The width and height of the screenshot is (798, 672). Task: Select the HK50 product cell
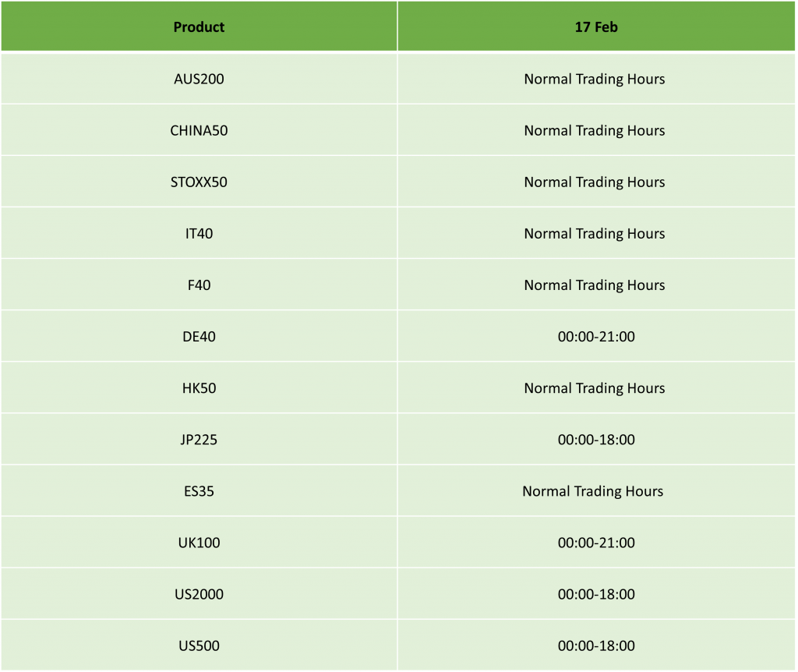point(199,388)
